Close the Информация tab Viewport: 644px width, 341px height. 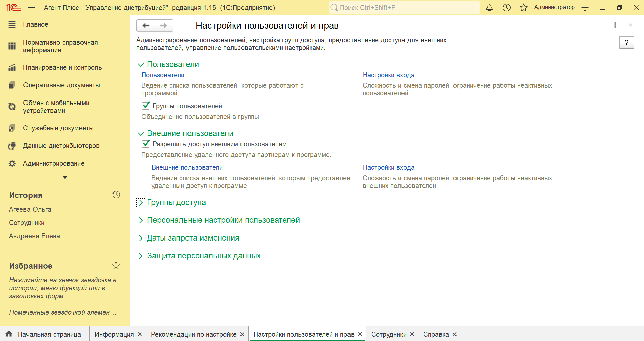coord(140,334)
